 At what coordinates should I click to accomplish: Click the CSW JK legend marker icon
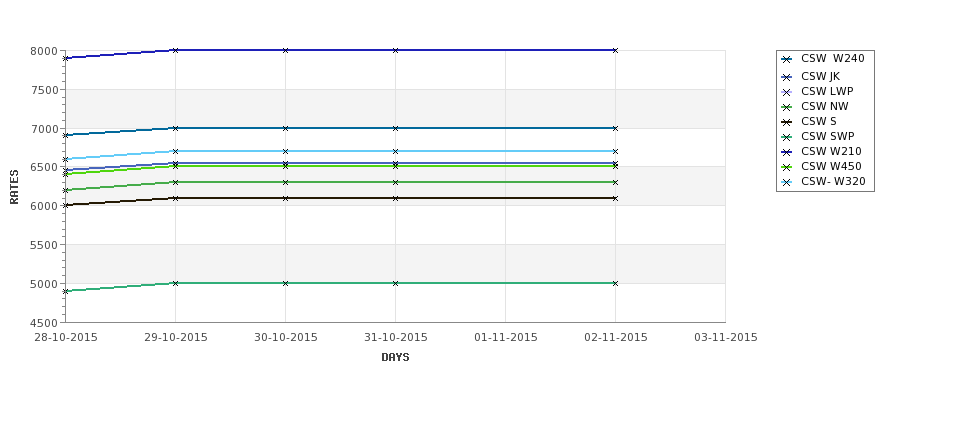click(787, 78)
